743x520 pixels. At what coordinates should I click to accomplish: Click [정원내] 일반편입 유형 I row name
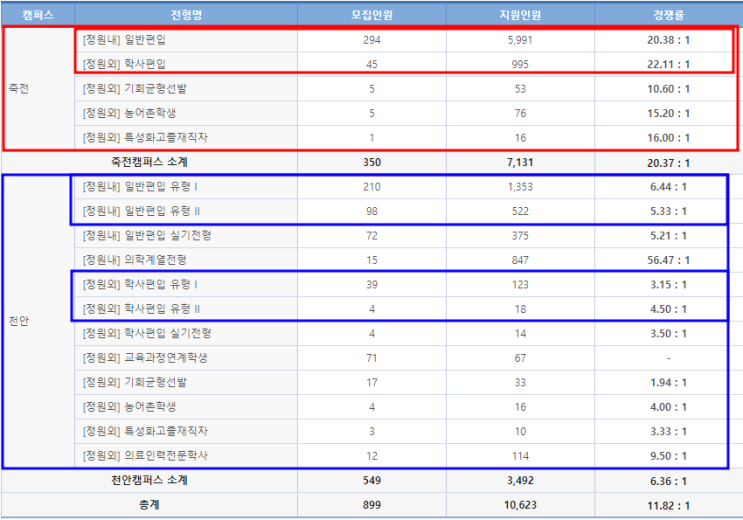click(140, 187)
